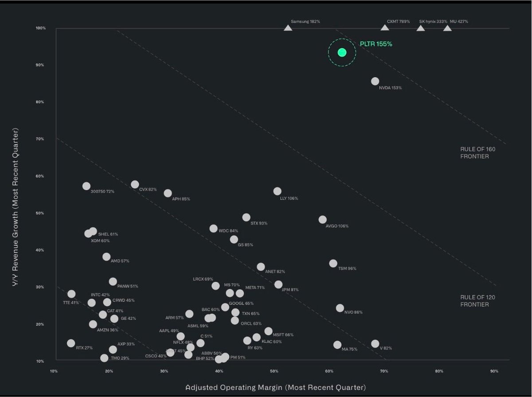Click the GS 85% label
Image resolution: width=532 pixels, height=397 pixels.
tap(246, 245)
